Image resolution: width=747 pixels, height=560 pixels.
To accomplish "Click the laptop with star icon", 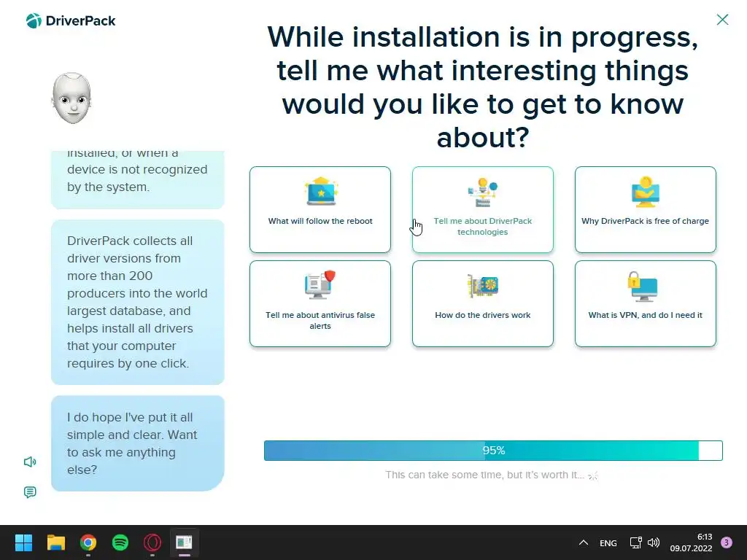I will tap(321, 192).
